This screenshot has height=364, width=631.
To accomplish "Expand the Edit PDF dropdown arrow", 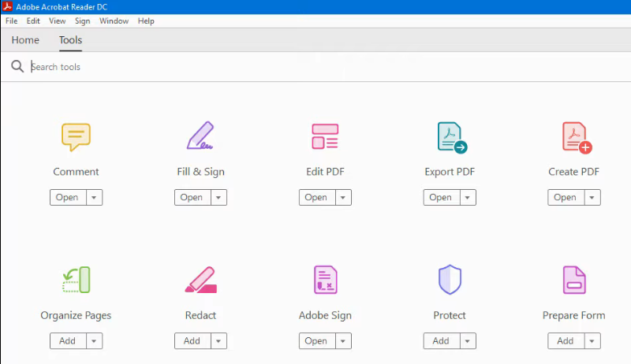I will coord(343,197).
